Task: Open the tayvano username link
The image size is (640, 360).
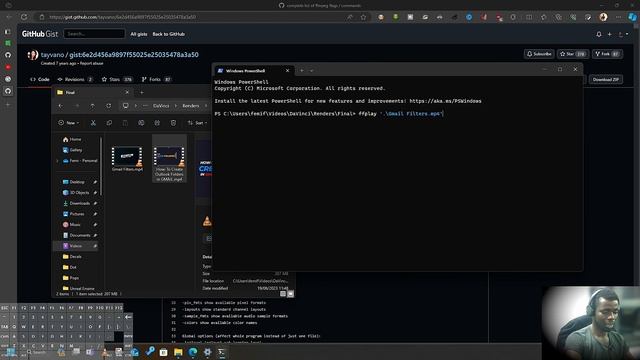Action: coord(52,55)
